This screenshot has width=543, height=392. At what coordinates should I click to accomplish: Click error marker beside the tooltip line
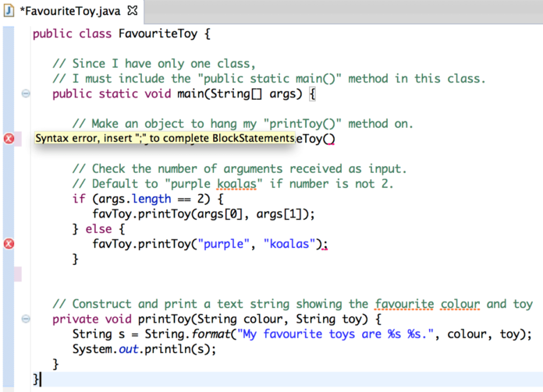(9, 139)
